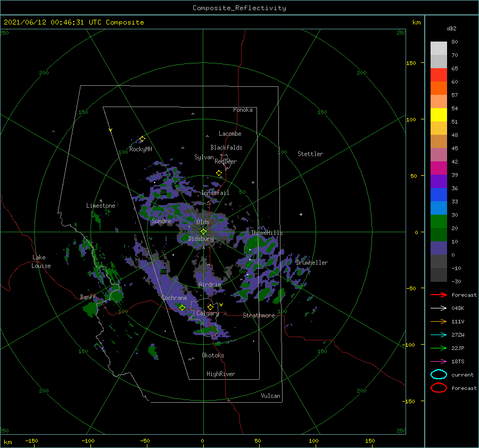Pick the royal blue 33-36 dBZ swatch

(x=439, y=194)
